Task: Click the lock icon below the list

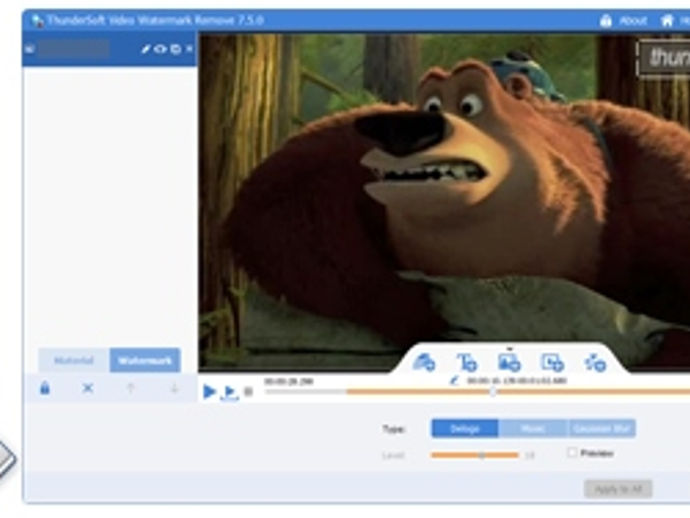Action: point(45,388)
